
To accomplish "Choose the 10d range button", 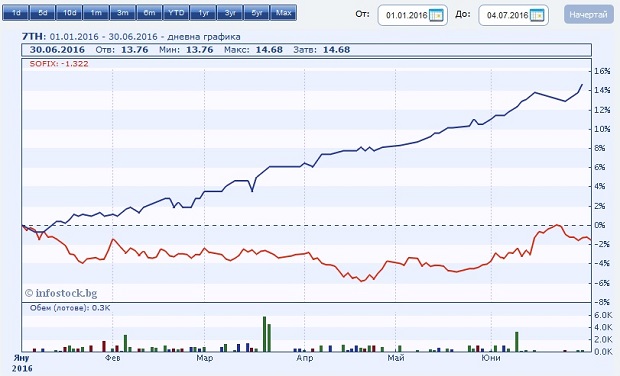I will pos(70,13).
